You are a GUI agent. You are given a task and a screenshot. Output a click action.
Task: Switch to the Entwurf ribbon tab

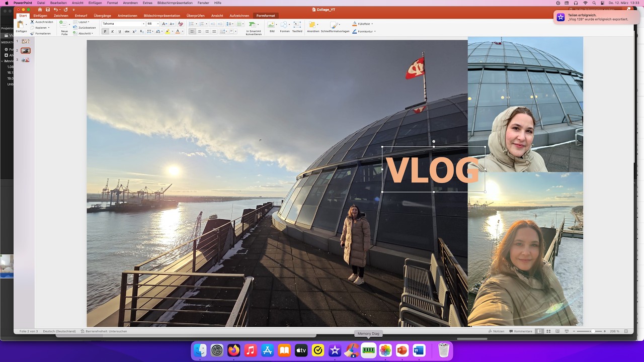pos(81,16)
